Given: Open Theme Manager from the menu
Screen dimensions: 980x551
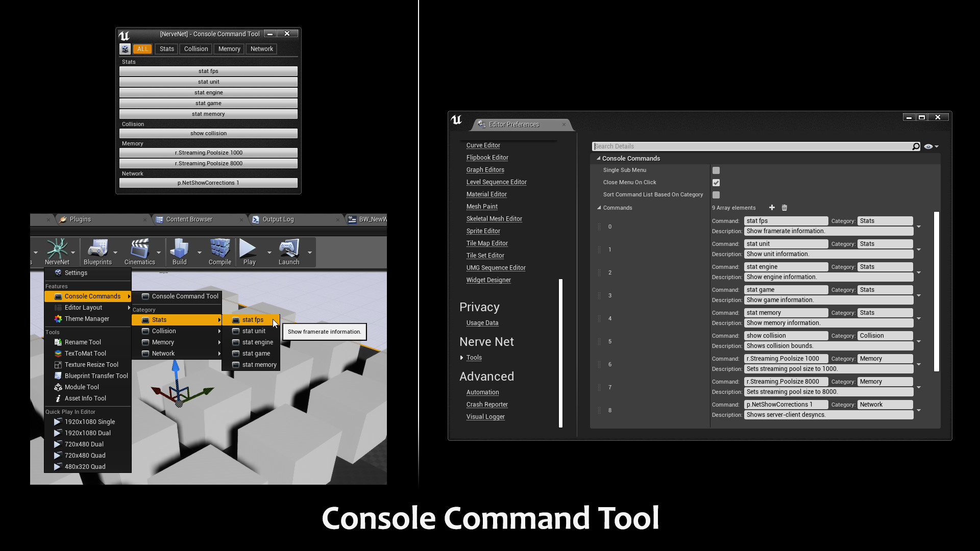Looking at the screenshot, I should 88,319.
